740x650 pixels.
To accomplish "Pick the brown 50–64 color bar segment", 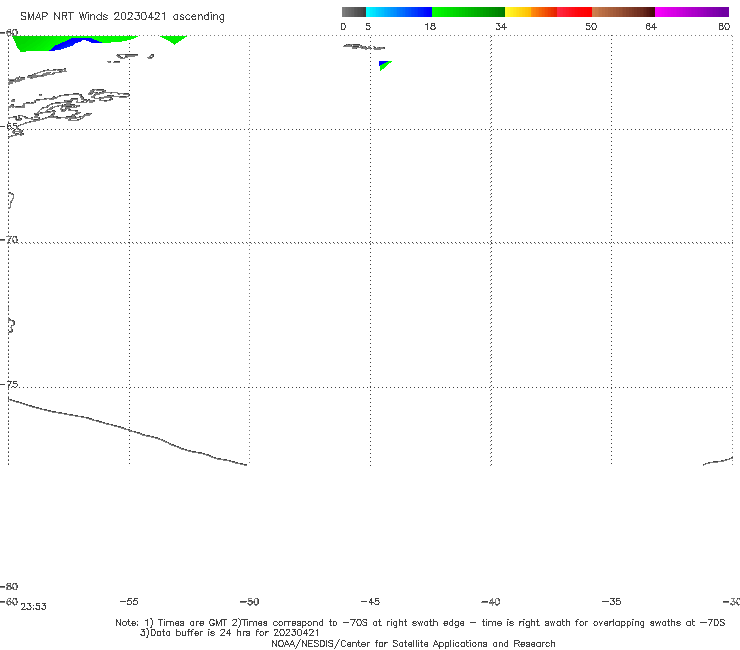I will click(623, 12).
